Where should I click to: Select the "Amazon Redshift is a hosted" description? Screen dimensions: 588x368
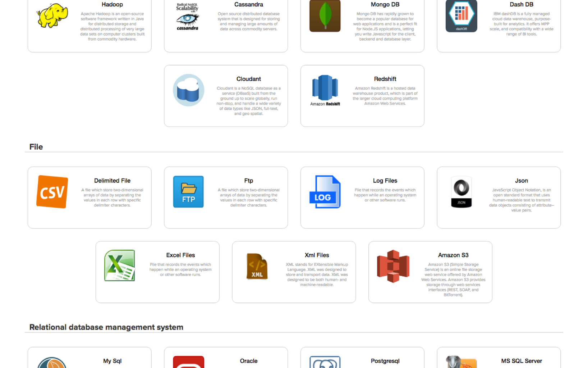tap(385, 96)
